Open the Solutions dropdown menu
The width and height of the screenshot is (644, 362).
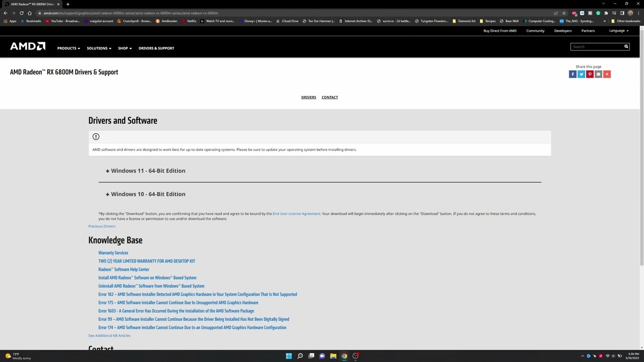tap(99, 48)
